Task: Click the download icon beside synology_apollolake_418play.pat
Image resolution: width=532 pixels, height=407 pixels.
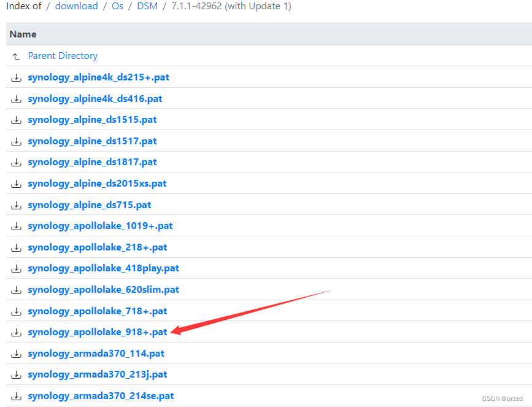Action: 16,269
